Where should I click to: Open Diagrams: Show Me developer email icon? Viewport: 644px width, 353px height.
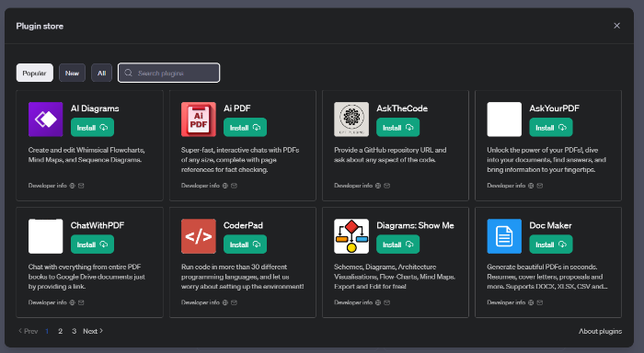point(387,302)
